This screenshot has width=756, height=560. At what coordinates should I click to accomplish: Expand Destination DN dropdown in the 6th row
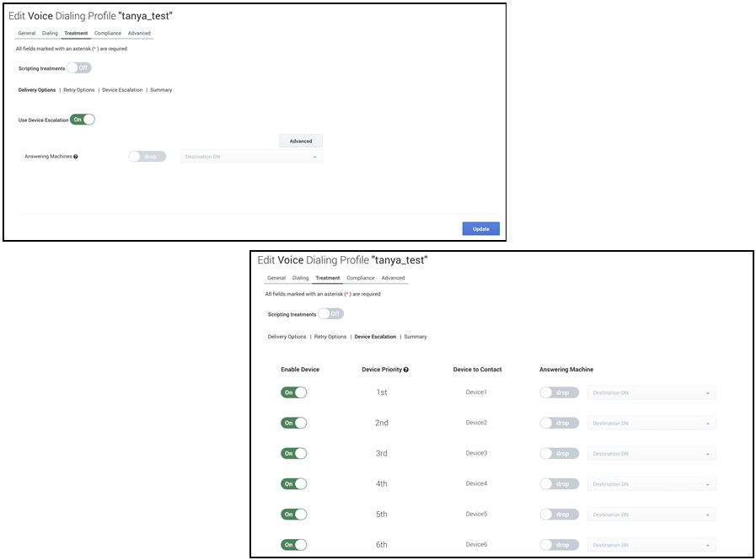pos(651,545)
